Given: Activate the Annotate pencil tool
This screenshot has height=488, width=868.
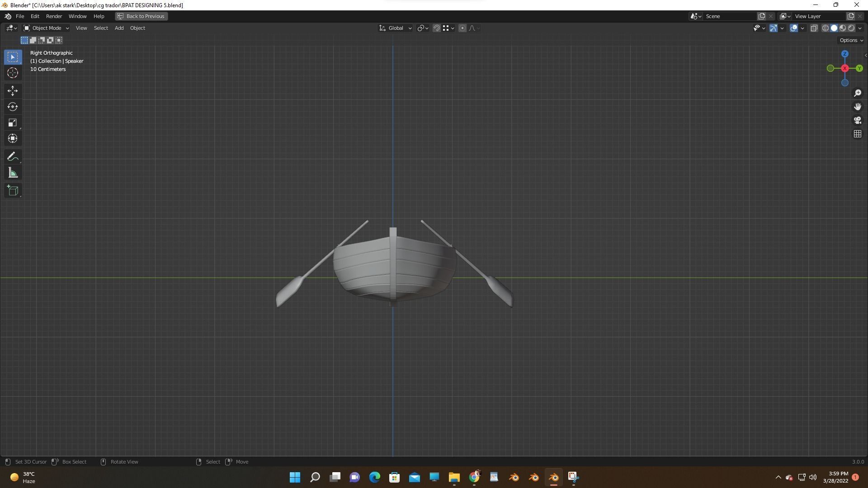Looking at the screenshot, I should pos(13,157).
